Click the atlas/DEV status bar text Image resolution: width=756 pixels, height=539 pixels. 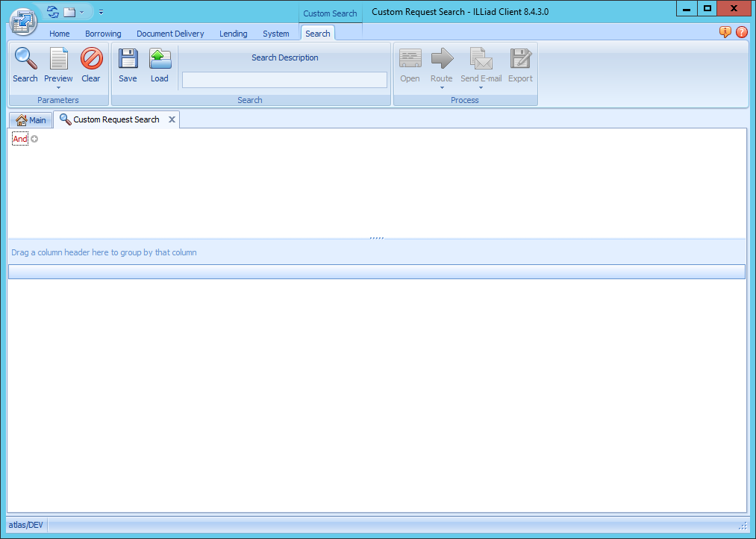point(26,525)
